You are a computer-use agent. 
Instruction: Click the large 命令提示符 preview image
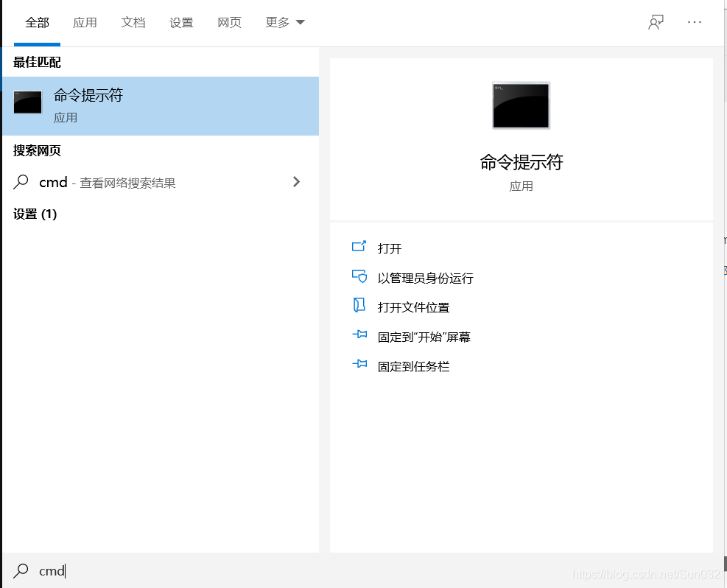[520, 105]
